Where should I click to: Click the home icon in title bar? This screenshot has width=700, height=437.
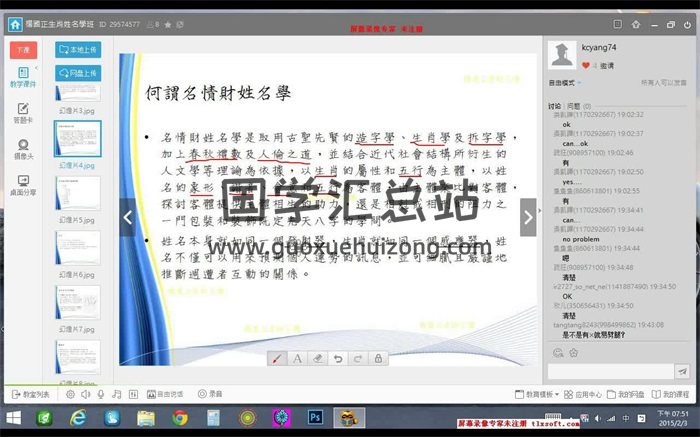(x=15, y=24)
